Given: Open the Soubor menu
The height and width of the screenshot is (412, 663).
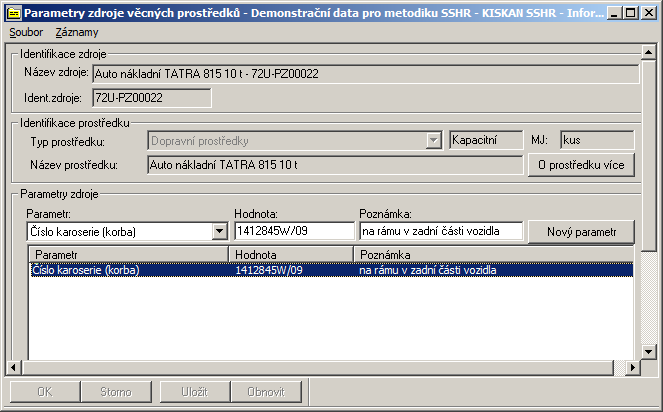Looking at the screenshot, I should coord(26,32).
